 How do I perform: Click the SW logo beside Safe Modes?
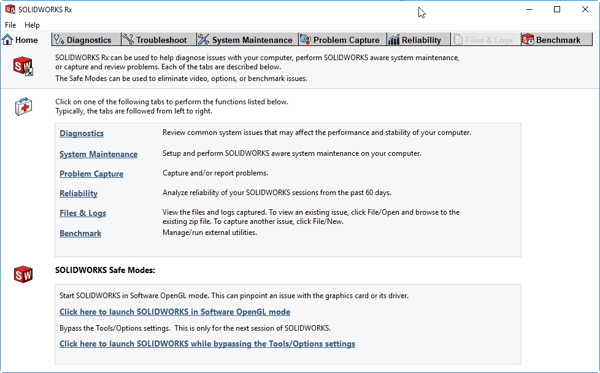(x=23, y=274)
